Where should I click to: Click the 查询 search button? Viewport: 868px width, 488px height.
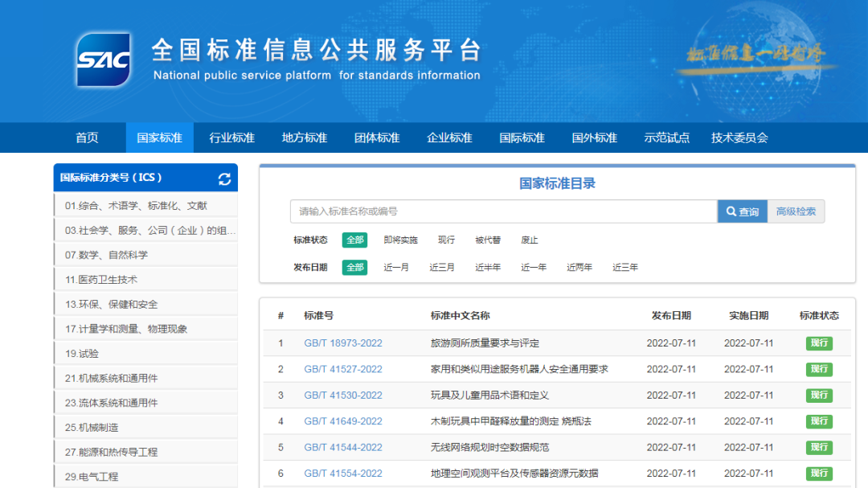click(x=743, y=211)
